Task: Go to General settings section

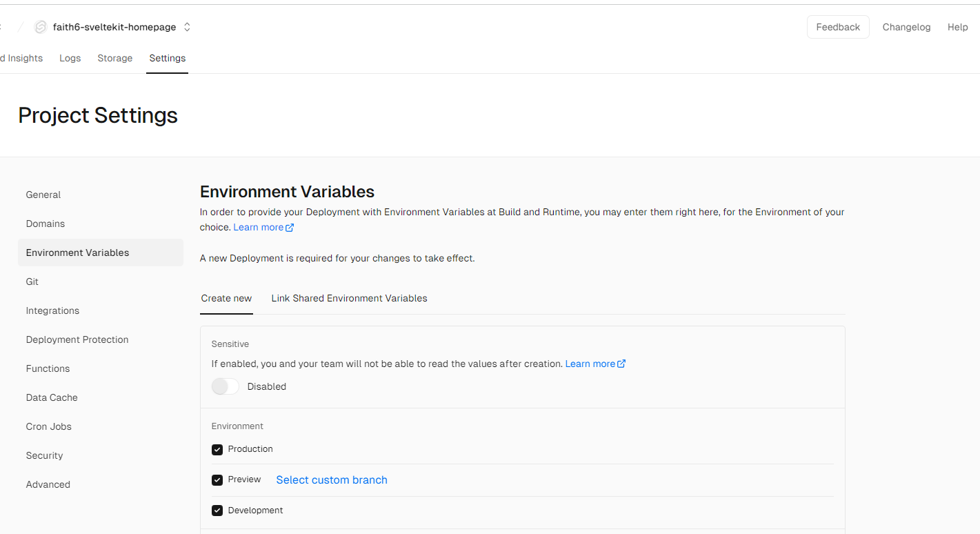Action: (43, 195)
